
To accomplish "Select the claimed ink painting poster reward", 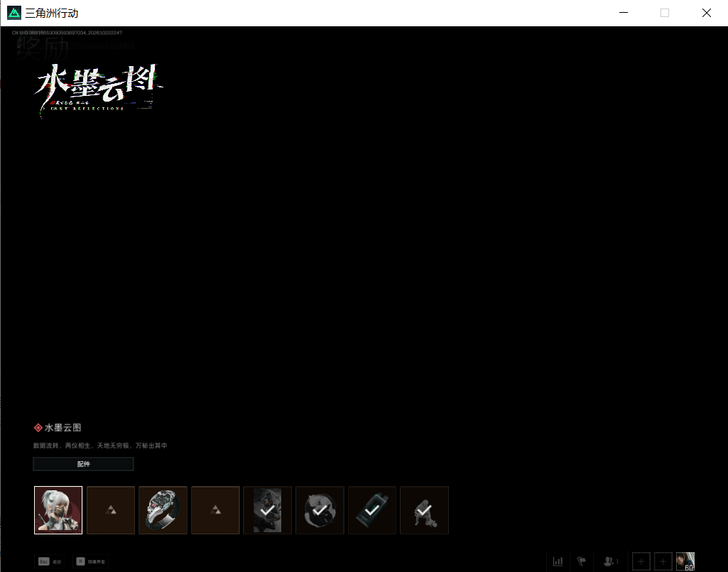I will point(268,509).
